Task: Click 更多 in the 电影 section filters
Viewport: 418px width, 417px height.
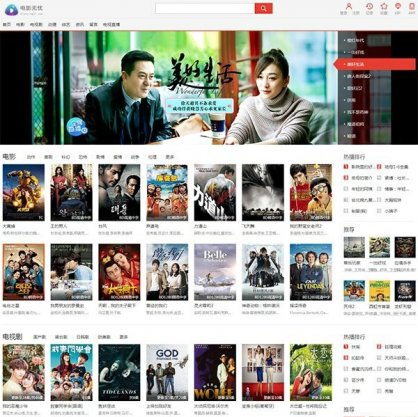Action: click(170, 157)
